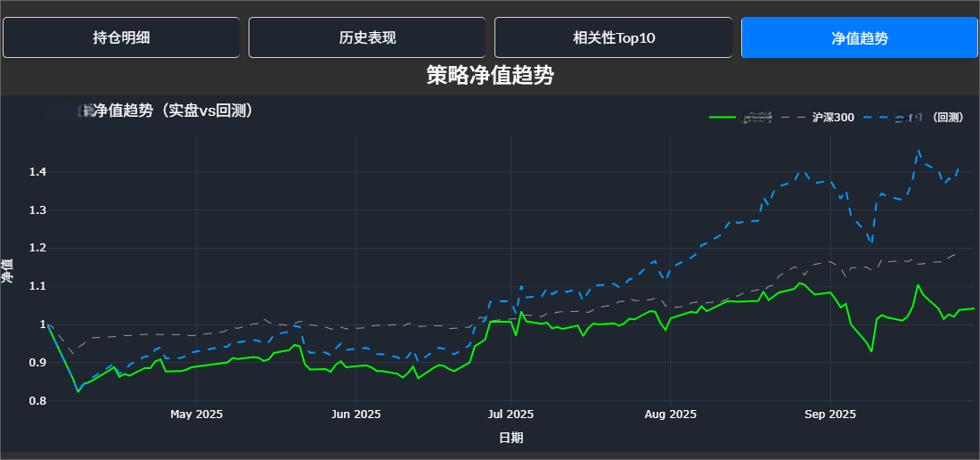This screenshot has height=460, width=980.
Task: Click the blue dashed swatch in legend
Action: [877, 117]
